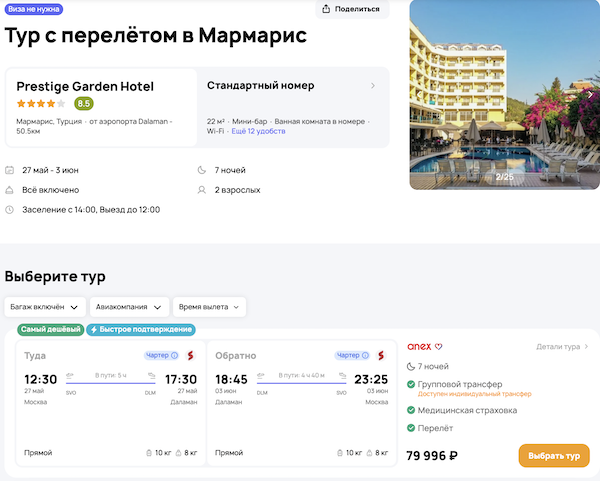Click the red airline logo on return flight

[381, 355]
